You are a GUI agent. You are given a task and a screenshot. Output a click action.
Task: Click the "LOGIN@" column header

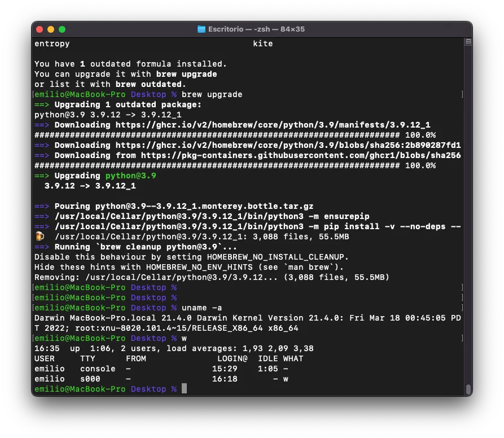pyautogui.click(x=233, y=358)
